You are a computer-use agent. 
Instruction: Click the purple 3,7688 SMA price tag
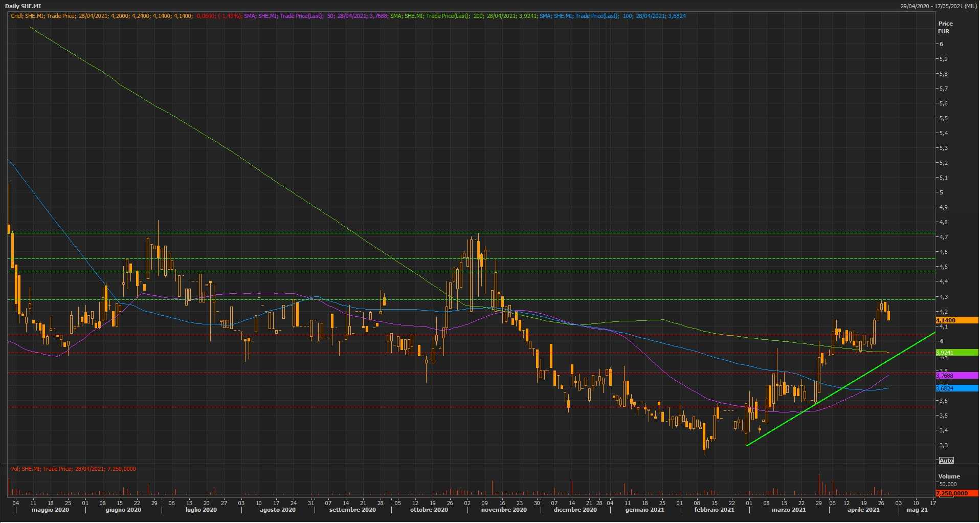(x=956, y=376)
